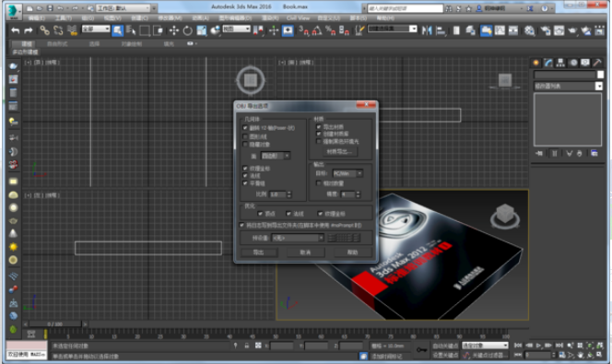
Task: Open Render Setup teapot icon
Action: point(546,30)
